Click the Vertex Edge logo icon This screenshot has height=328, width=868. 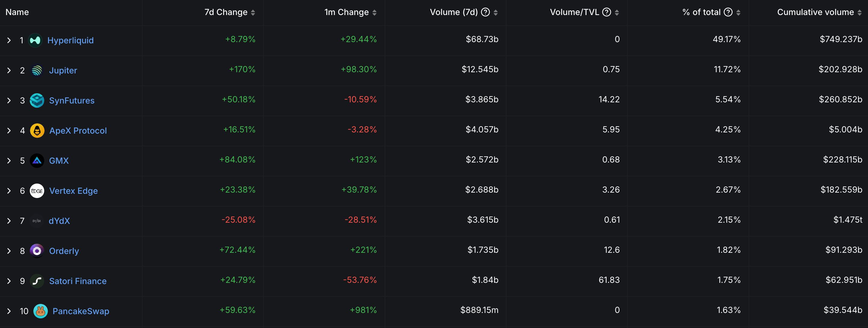point(37,191)
